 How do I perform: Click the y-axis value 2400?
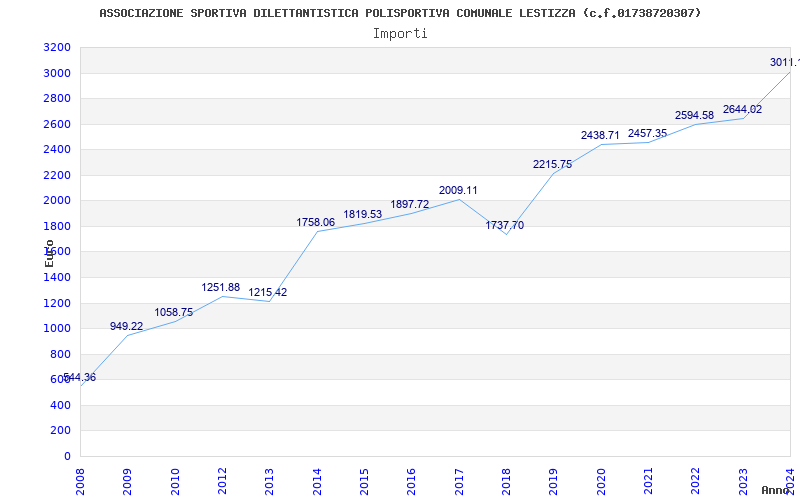pos(57,149)
